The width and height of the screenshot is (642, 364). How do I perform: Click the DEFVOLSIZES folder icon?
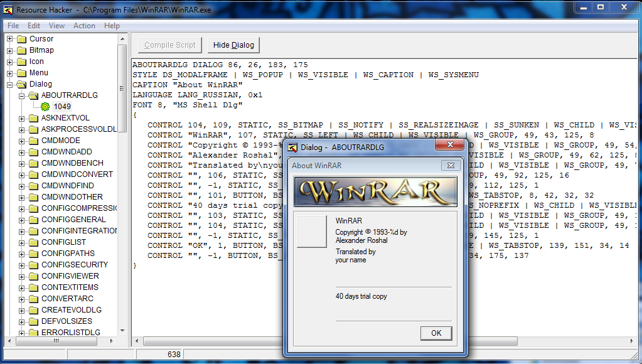tap(33, 321)
